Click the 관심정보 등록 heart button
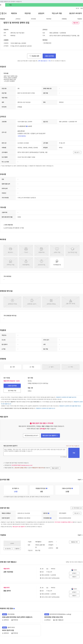83x644 pixels. pos(34,56)
